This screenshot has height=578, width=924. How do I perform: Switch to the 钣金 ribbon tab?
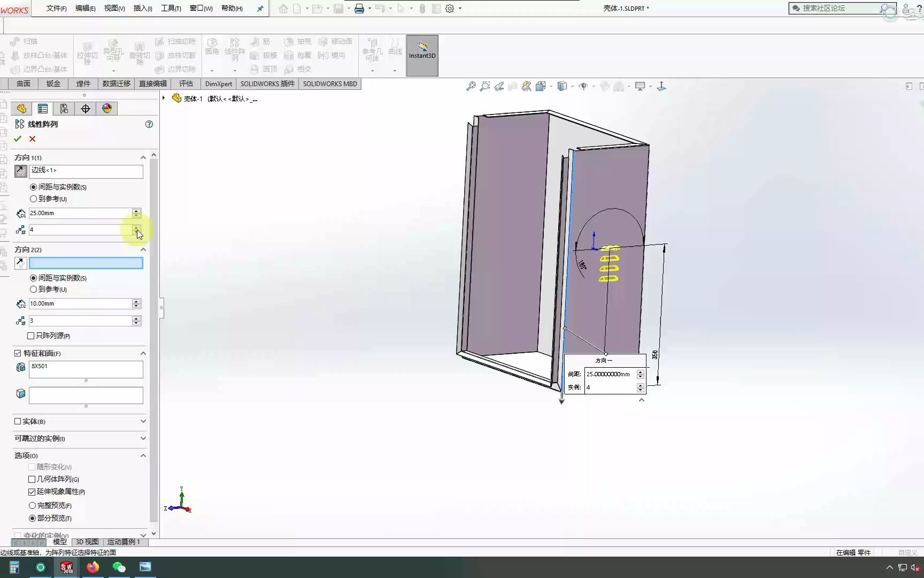(52, 83)
